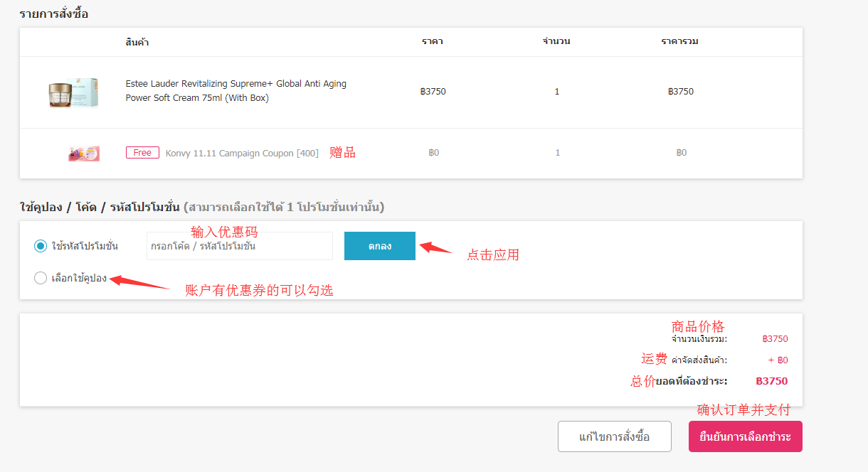Viewport: 868px width, 472px height.
Task: Select the เลือกใช้คูปอง radio button
Action: click(41, 278)
